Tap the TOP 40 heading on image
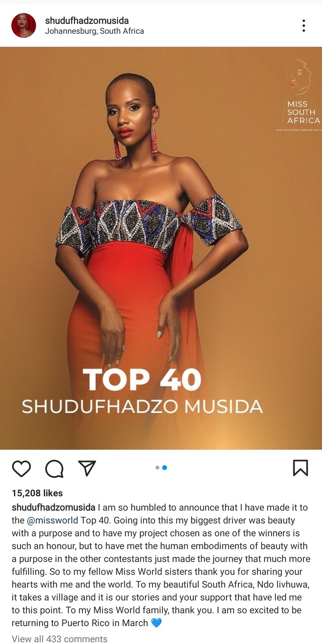The image size is (322, 644). click(x=142, y=379)
